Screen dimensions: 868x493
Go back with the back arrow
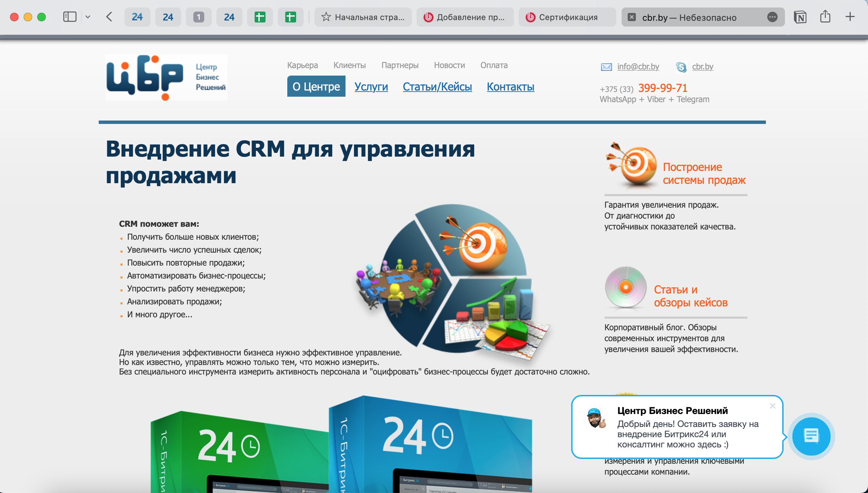pyautogui.click(x=109, y=17)
